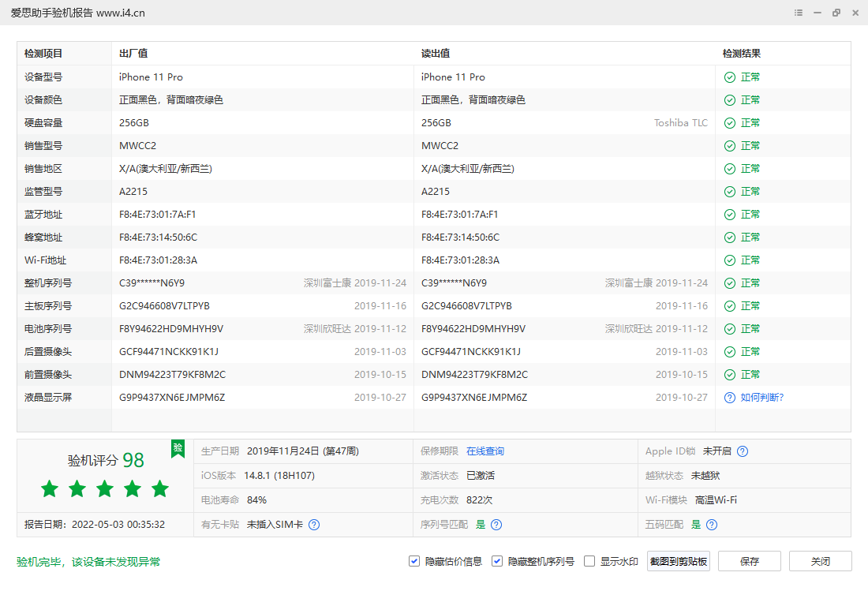Click the green check icon for 销售型号 row

(730, 146)
